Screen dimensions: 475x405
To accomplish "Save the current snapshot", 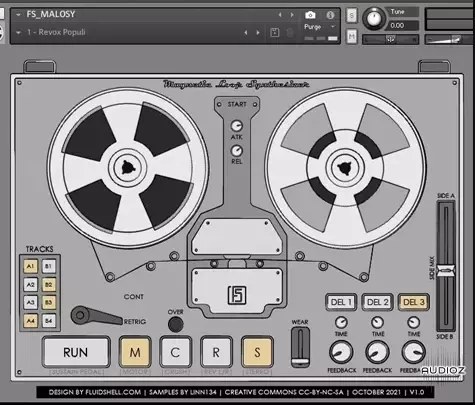I will pos(275,33).
